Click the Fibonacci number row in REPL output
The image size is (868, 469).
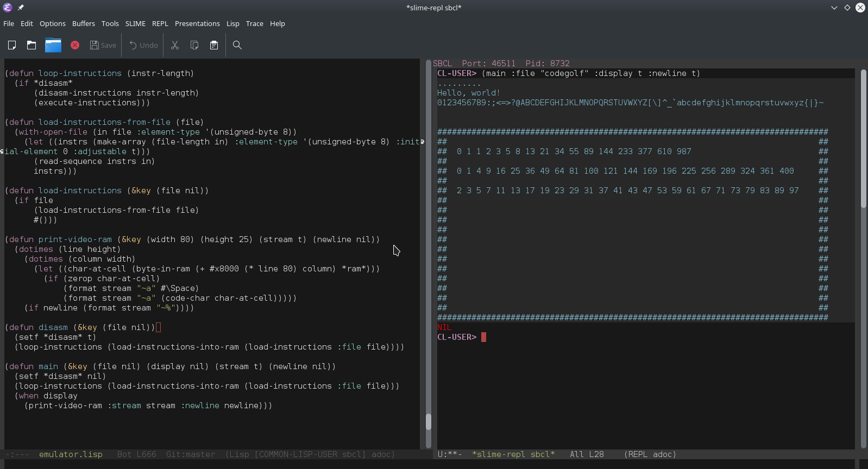(x=574, y=151)
